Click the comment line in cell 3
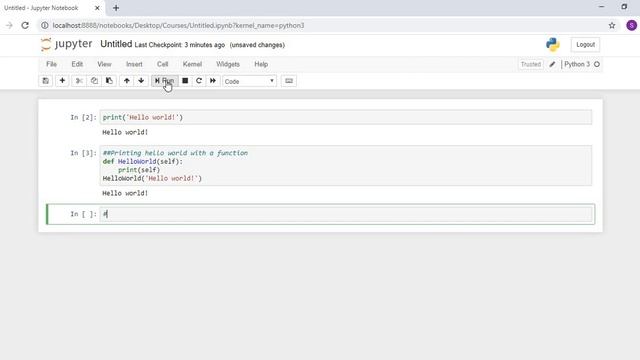The width and height of the screenshot is (640, 360). click(175, 153)
